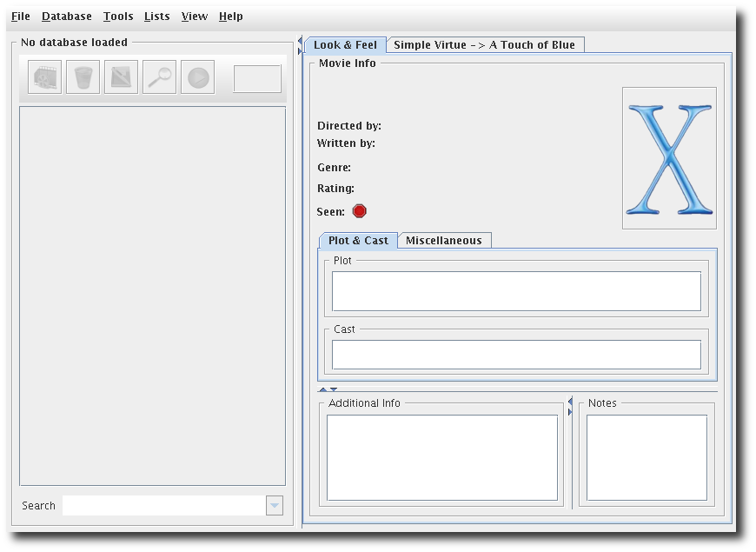This screenshot has height=552, width=756.
Task: Click the blue X cover image
Action: coord(669,158)
